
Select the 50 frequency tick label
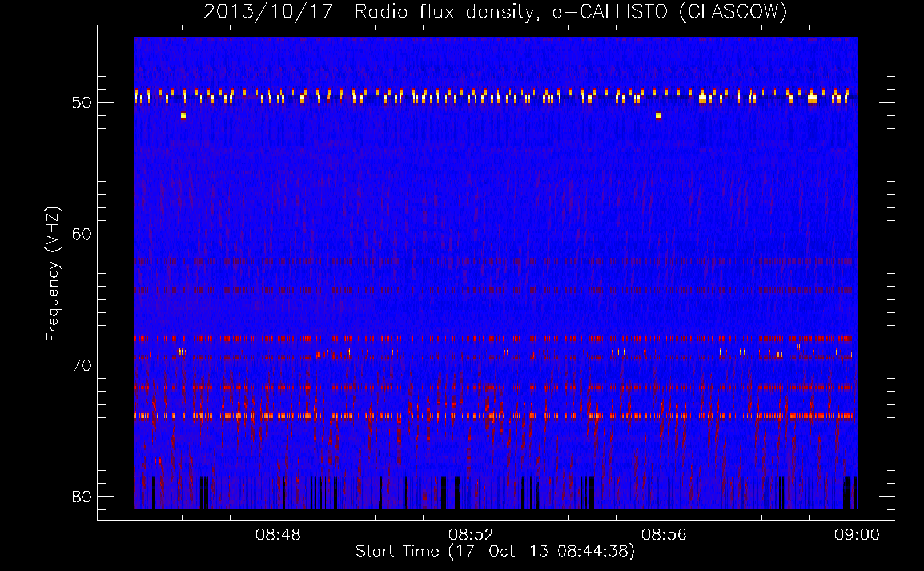coord(82,103)
